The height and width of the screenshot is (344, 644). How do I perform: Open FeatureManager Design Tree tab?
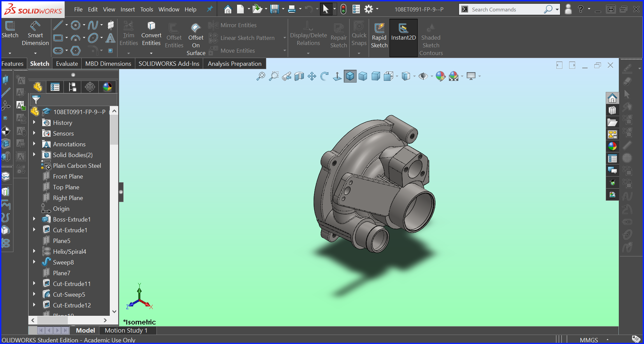(38, 87)
